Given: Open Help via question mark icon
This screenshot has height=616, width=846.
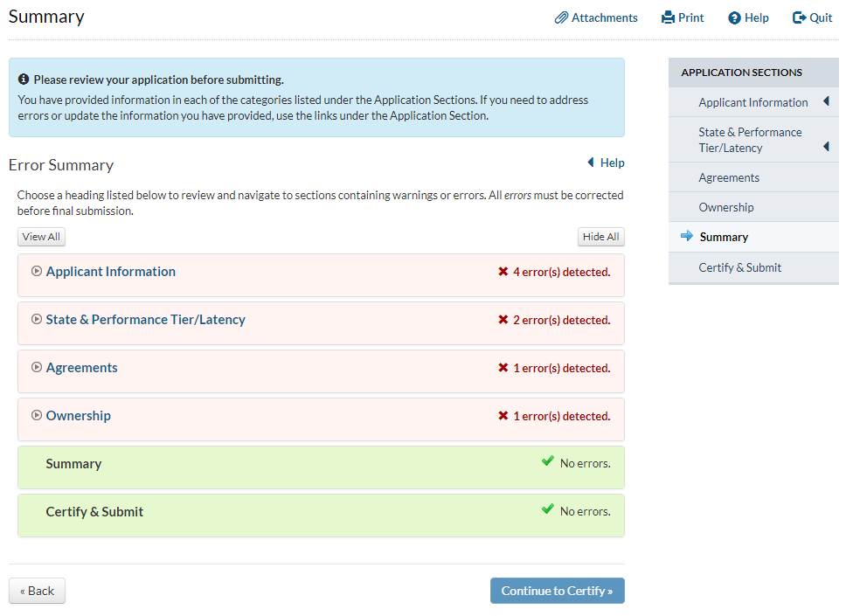Looking at the screenshot, I should (x=734, y=17).
